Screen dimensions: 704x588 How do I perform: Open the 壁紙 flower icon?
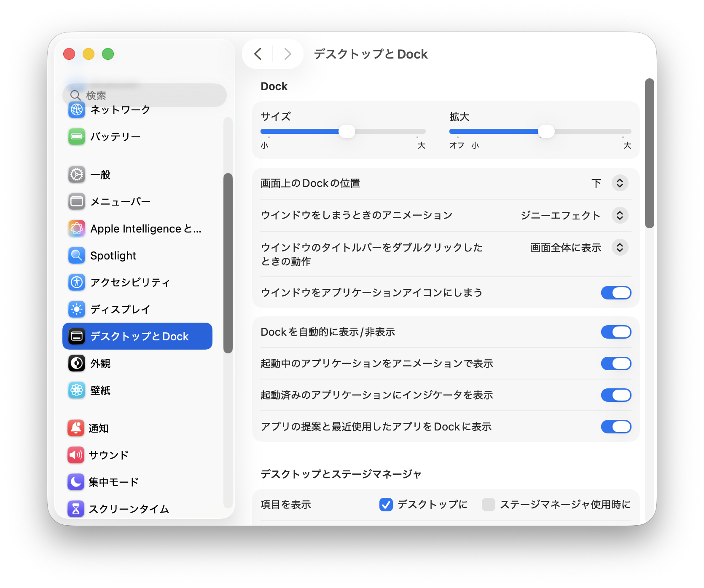pos(77,390)
